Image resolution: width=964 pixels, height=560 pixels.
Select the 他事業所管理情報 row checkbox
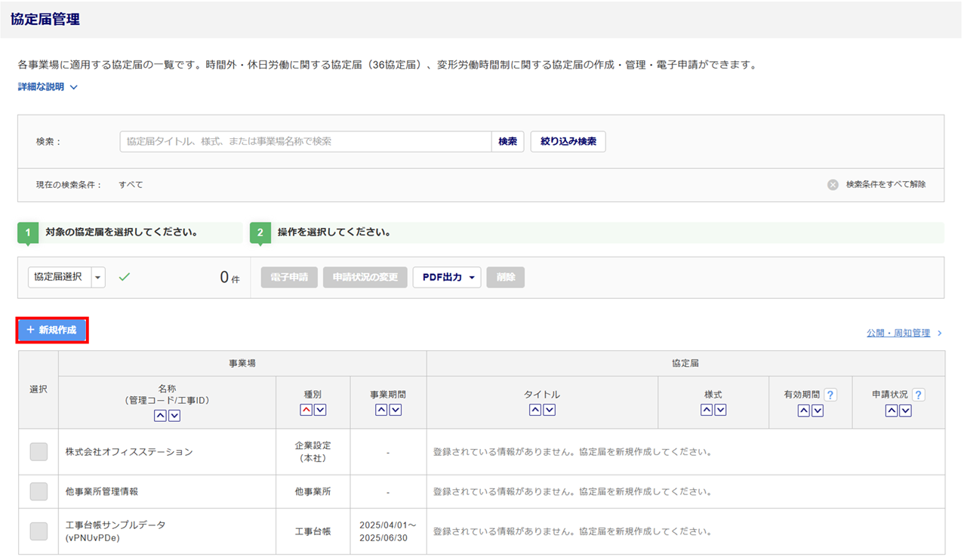click(38, 491)
